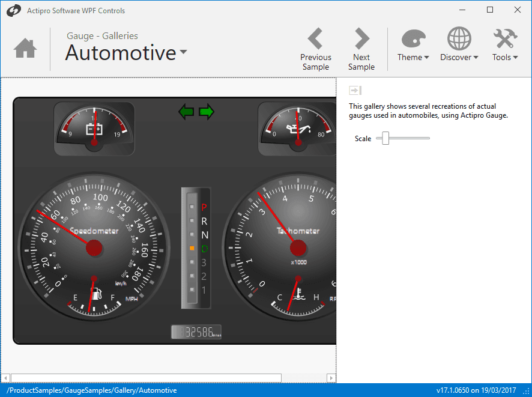The width and height of the screenshot is (532, 397).
Task: Select gear P on shift indicator
Action: [x=204, y=207]
